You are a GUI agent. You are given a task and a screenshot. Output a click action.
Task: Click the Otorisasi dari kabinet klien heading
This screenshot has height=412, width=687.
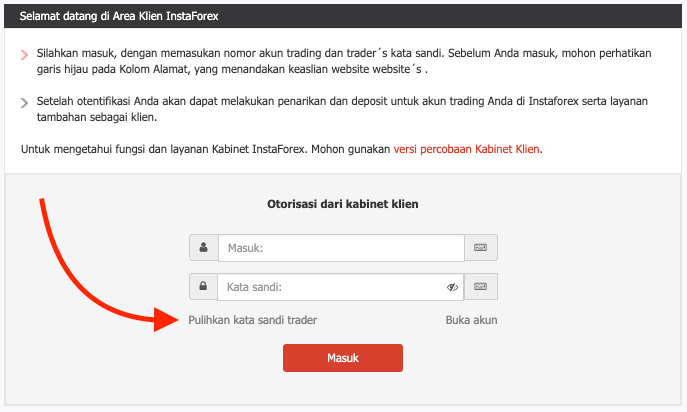[343, 203]
